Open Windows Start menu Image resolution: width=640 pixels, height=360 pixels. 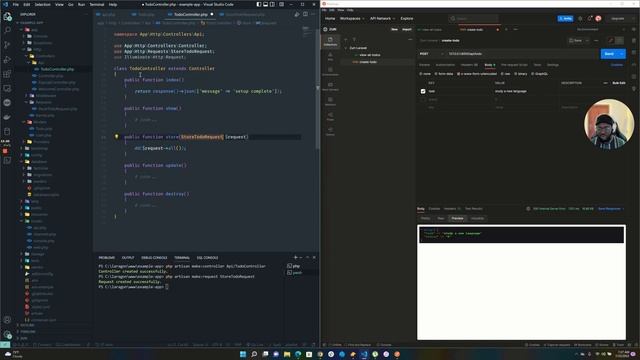[x=243, y=354]
